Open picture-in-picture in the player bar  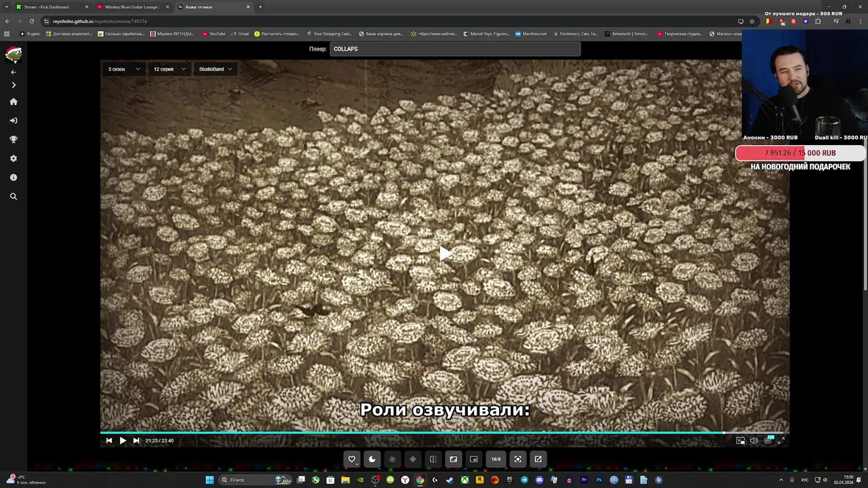(x=741, y=441)
